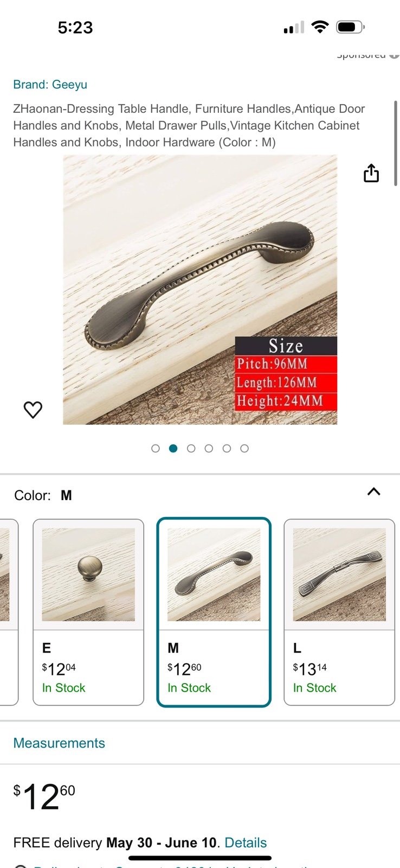The image size is (400, 868).
Task: Tap the main product handle image
Action: tap(200, 290)
